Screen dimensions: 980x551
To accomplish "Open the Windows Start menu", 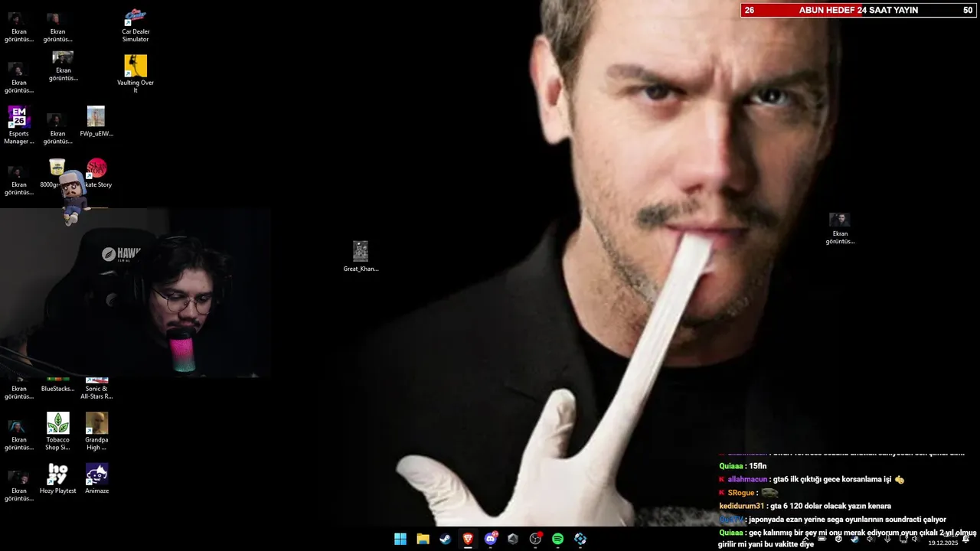I will [400, 539].
